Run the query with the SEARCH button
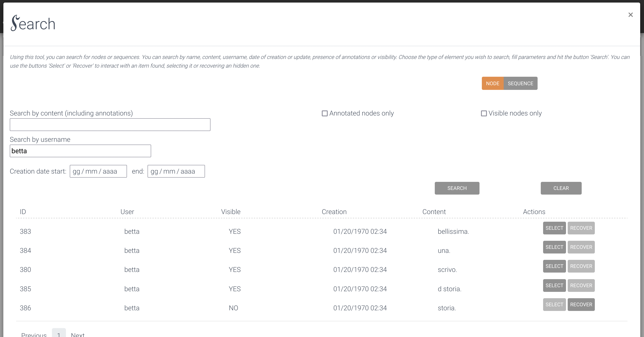 pyautogui.click(x=457, y=188)
